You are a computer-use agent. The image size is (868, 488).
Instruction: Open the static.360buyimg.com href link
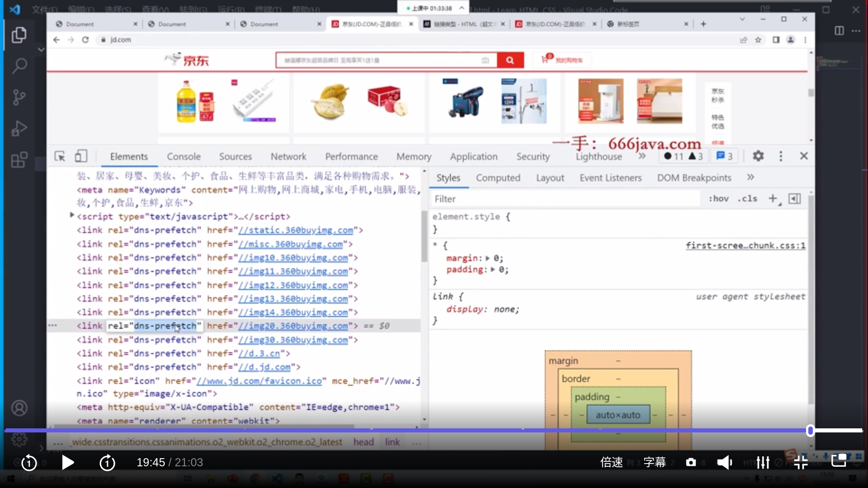(x=296, y=230)
